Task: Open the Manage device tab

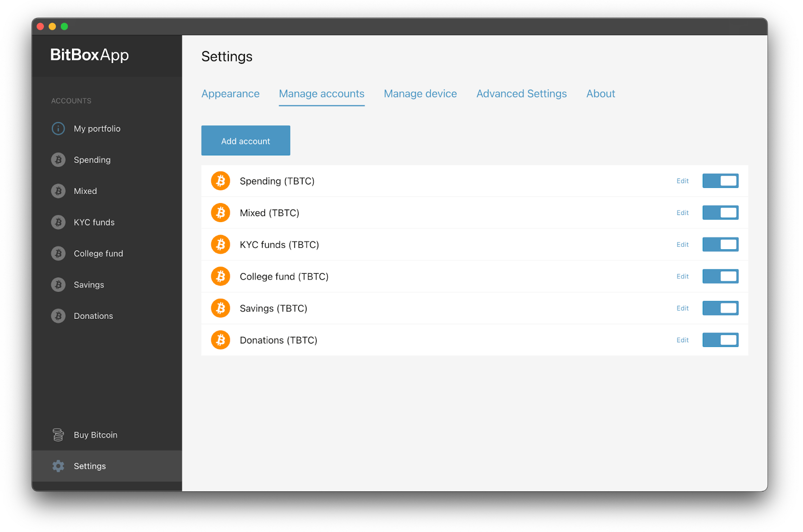Action: [x=421, y=94]
